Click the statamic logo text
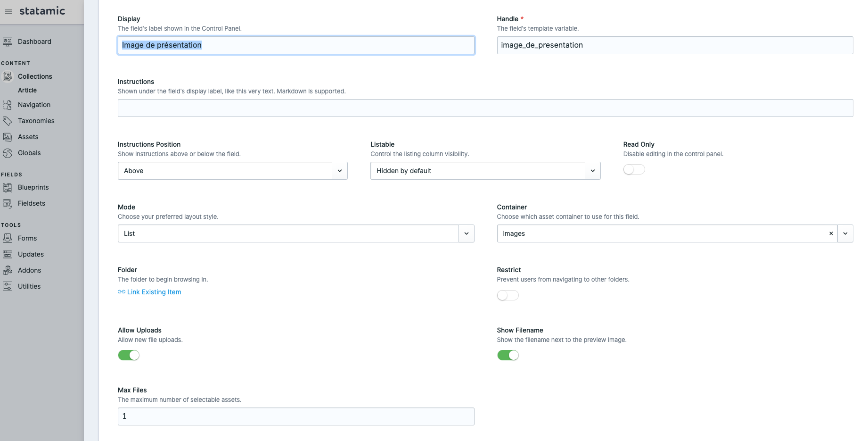The width and height of the screenshot is (868, 441). (x=42, y=11)
